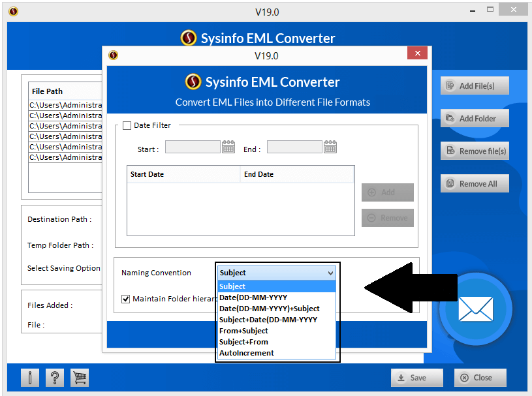Choose the highlighted Subject option in list
Viewport: 532px width, 396px height.
coord(277,286)
